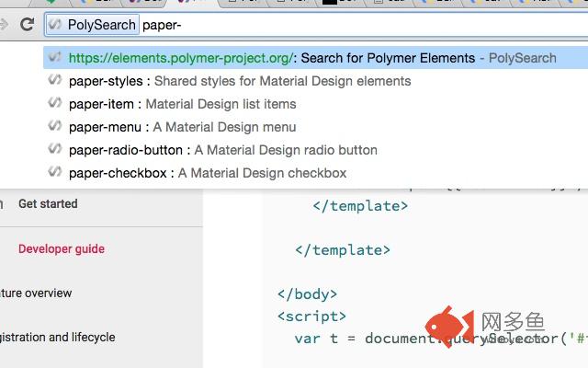The height and width of the screenshot is (368, 588).
Task: Click the icon beside paper-radio-button suggestion
Action: click(x=56, y=150)
